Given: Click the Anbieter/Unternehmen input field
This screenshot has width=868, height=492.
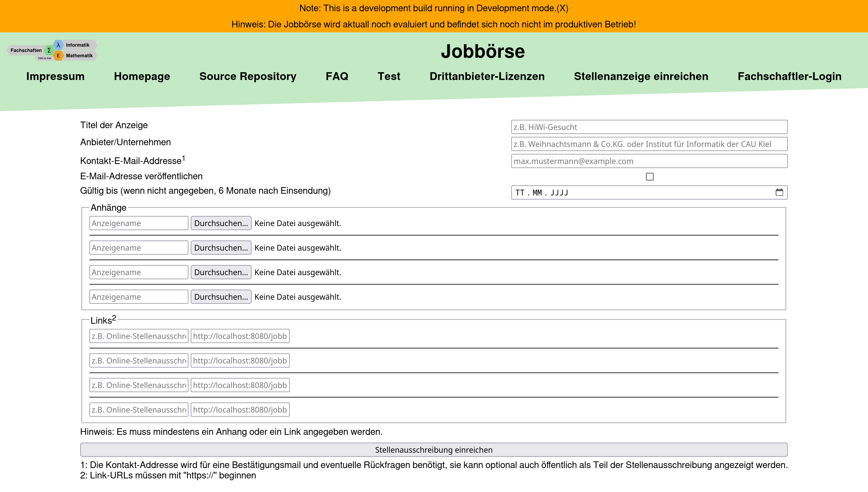Looking at the screenshot, I should click(649, 144).
